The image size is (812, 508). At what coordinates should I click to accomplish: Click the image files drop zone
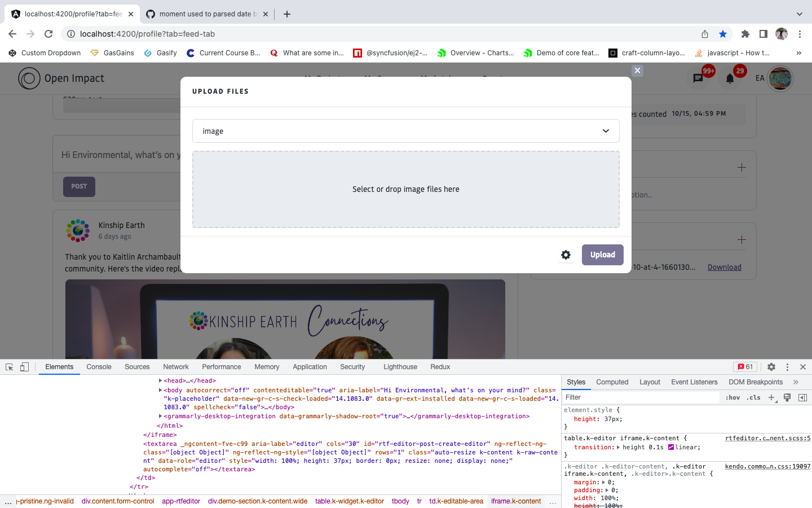(x=405, y=190)
